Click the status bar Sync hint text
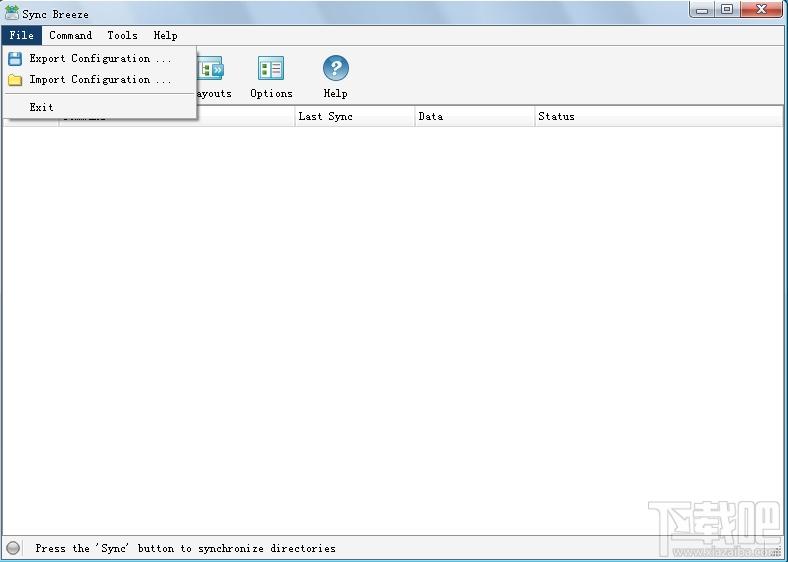 pyautogui.click(x=185, y=548)
